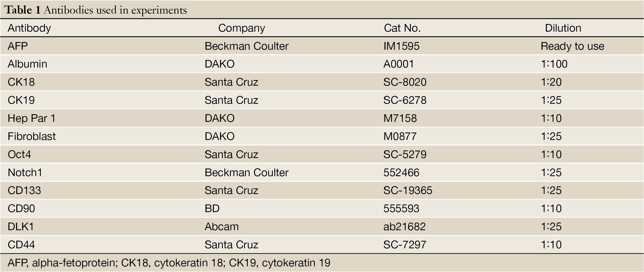This screenshot has height=272, width=644.
Task: Click the Company column header
Action: click(x=241, y=28)
